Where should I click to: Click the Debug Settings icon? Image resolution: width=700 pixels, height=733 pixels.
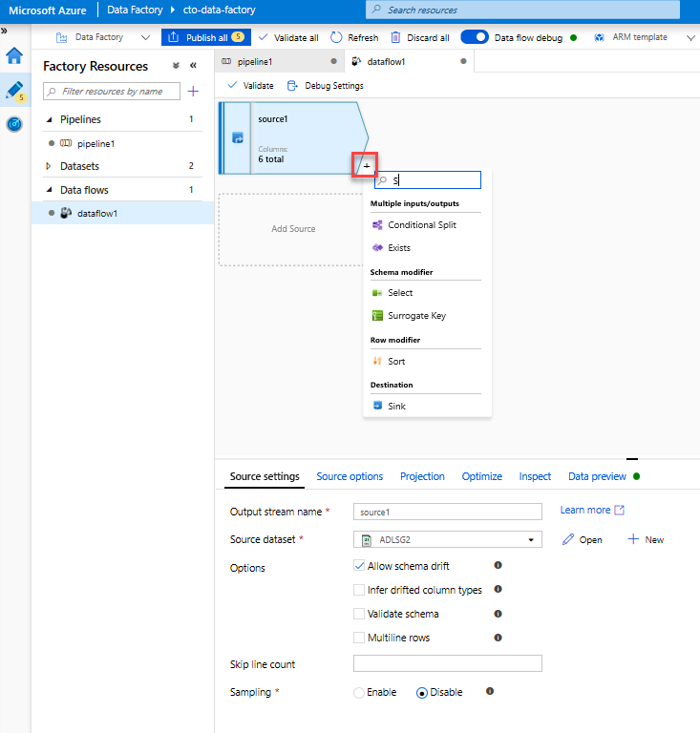(292, 86)
